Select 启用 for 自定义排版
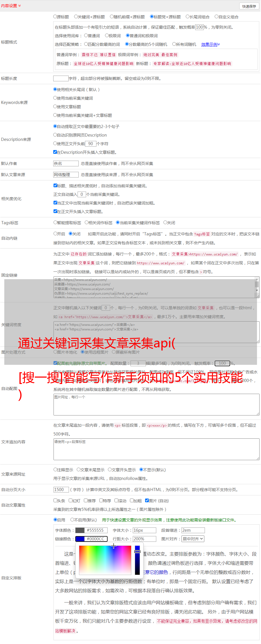Viewport: 261px width, 644px height. tap(55, 520)
